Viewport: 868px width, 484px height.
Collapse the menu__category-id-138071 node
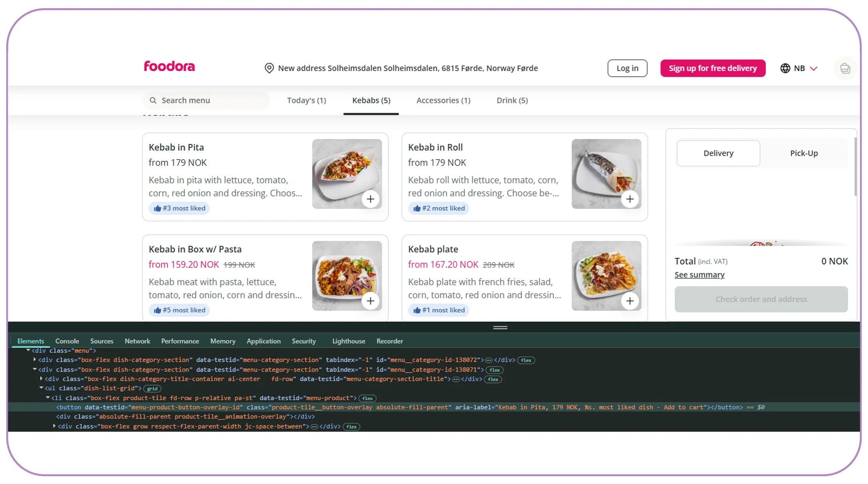pyautogui.click(x=35, y=369)
